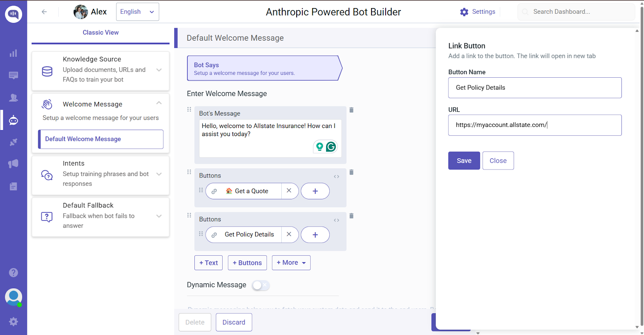This screenshot has height=335, width=644.
Task: Remove the Get Policy Details button
Action: [289, 234]
